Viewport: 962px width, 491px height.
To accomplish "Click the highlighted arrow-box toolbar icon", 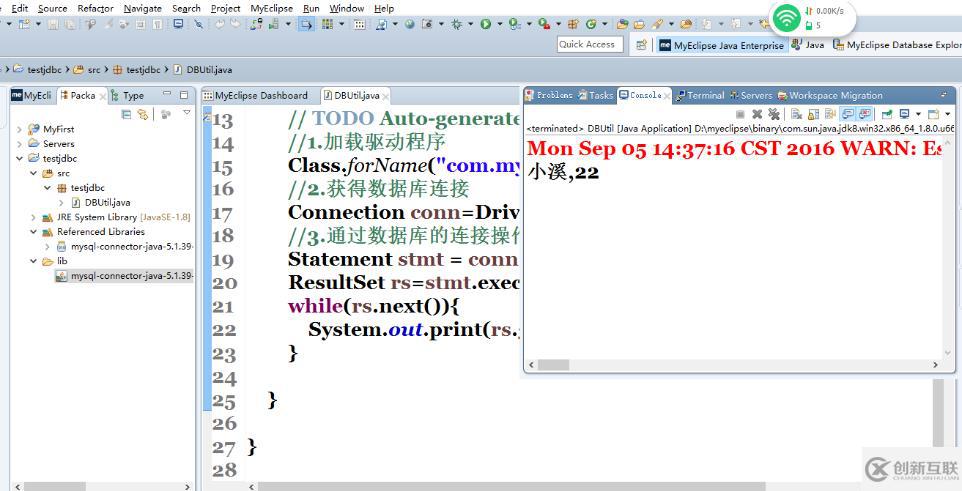I will 306,25.
